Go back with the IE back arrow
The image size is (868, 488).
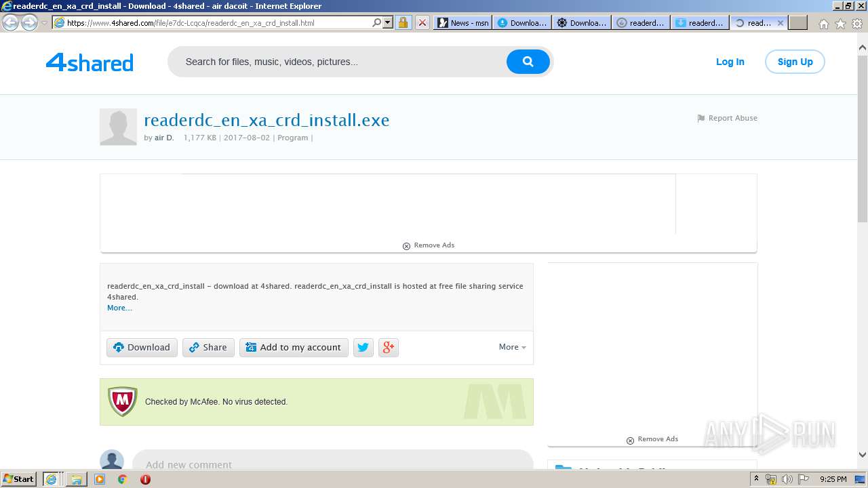pos(11,22)
